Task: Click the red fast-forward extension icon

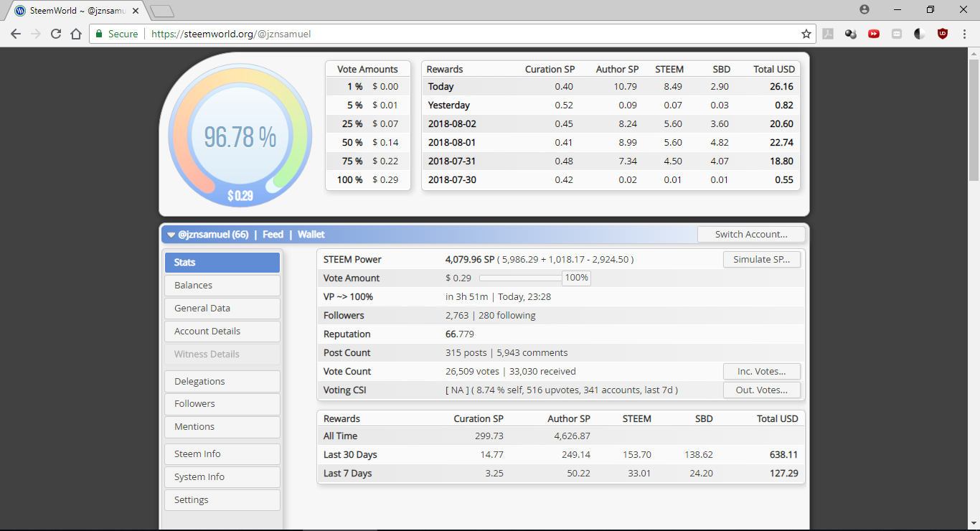Action: [874, 34]
